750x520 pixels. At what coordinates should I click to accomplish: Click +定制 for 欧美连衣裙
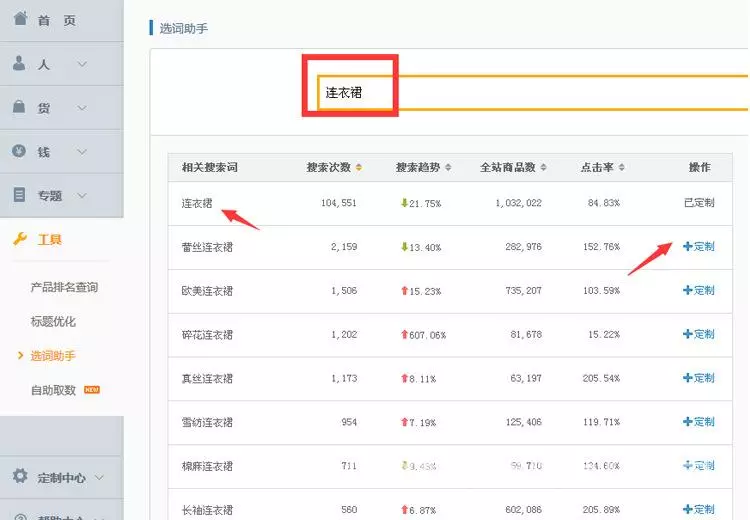[x=698, y=290]
